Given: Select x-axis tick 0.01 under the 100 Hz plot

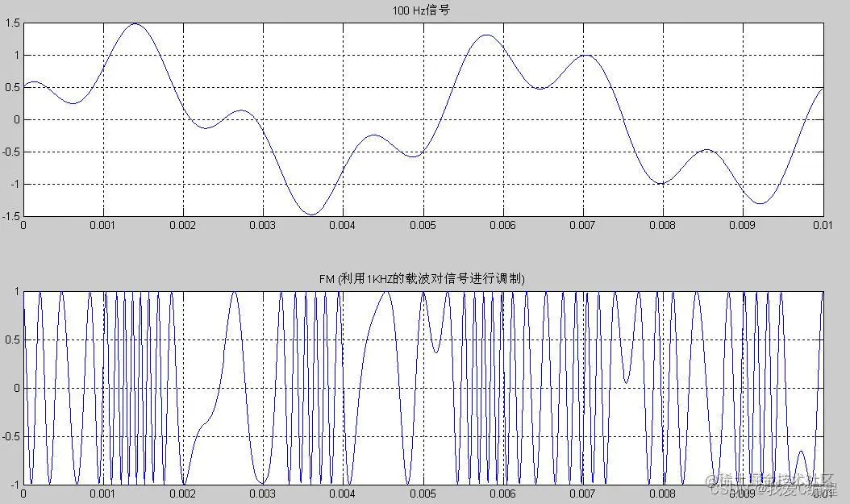Looking at the screenshot, I should pyautogui.click(x=823, y=226).
